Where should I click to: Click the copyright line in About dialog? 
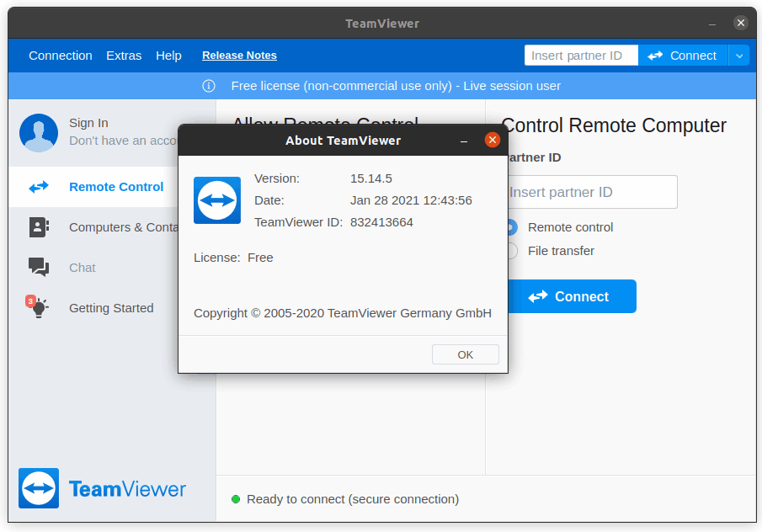pyautogui.click(x=343, y=313)
